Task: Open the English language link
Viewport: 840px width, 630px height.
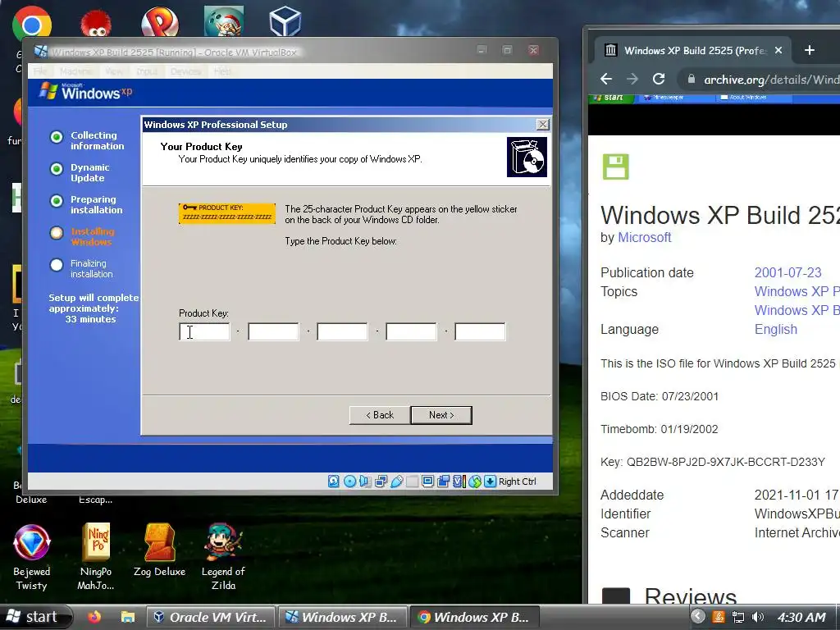Action: click(x=776, y=330)
